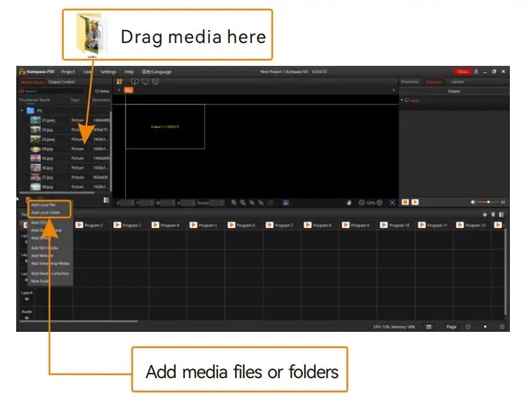Play Program 3
The image size is (532, 399).
coord(117,225)
